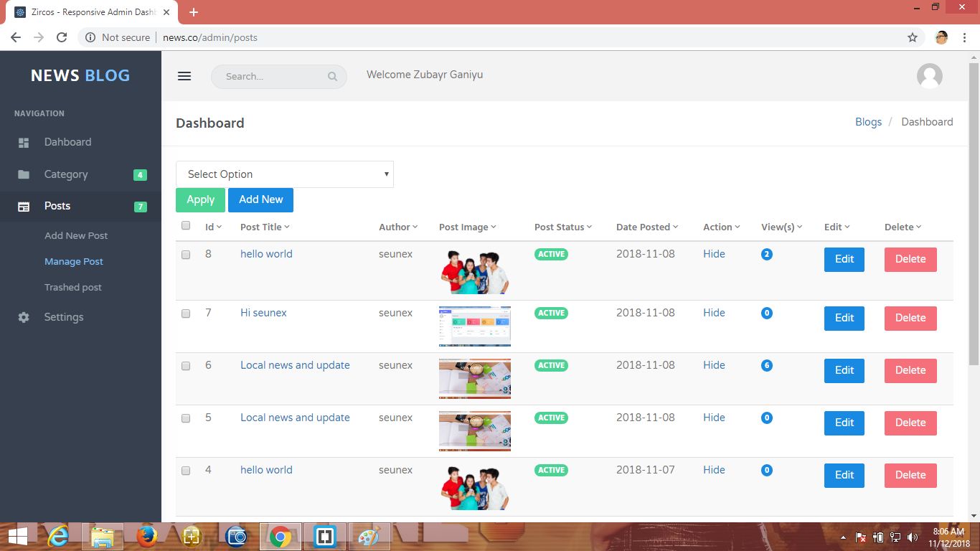The width and height of the screenshot is (980, 551).
Task: Check the box for post Id 8
Action: coord(186,255)
